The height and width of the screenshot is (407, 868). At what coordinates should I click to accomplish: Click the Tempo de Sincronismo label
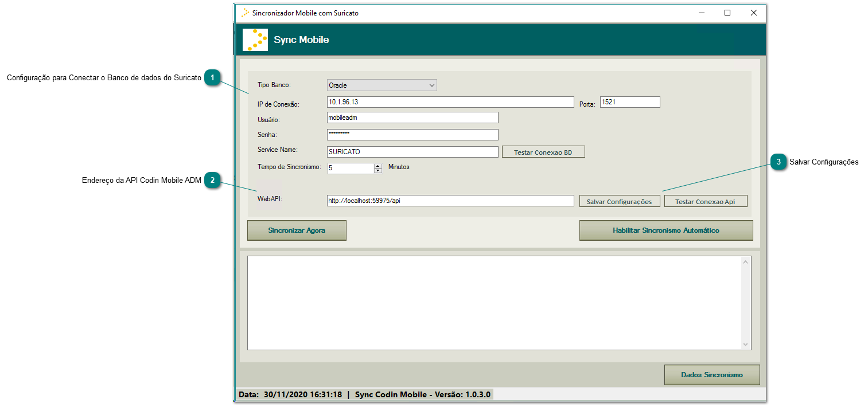(x=289, y=167)
